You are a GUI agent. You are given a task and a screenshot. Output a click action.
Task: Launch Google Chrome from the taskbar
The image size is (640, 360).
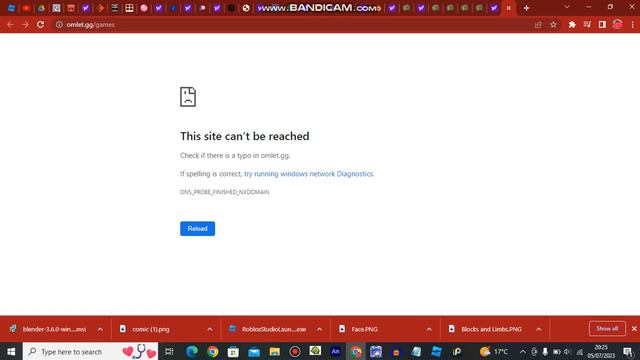coord(213,351)
